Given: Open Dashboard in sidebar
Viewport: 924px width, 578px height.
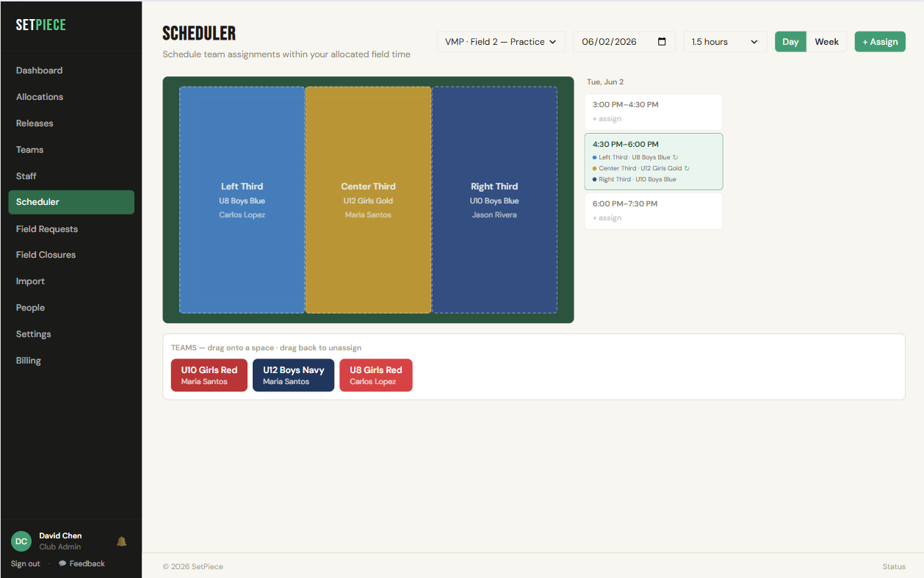Looking at the screenshot, I should (71, 71).
